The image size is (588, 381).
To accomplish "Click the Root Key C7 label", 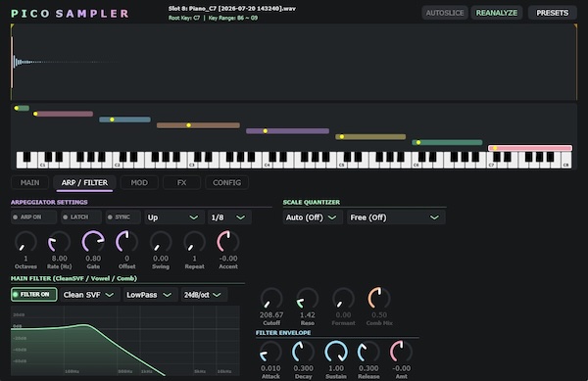I will point(184,18).
